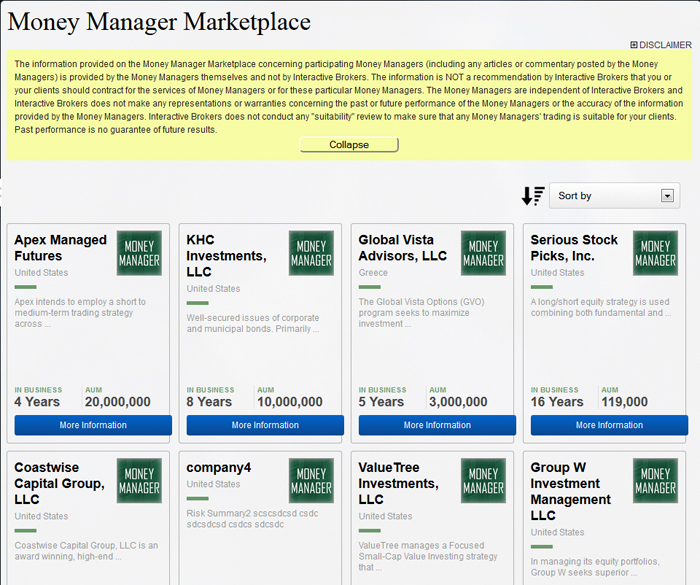Click Group W Investment Money Manager logo

(x=655, y=481)
